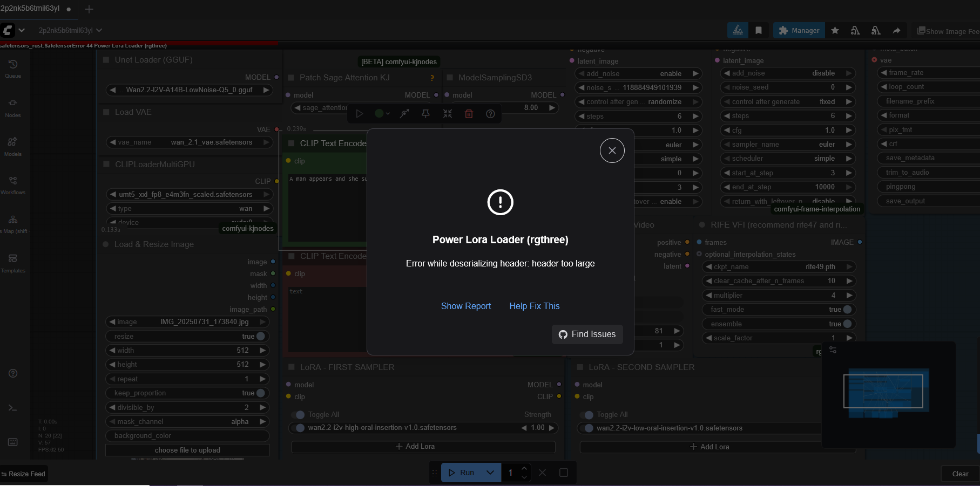Click the square clear-queue icon beside cancel
The width and height of the screenshot is (980, 486).
click(563, 473)
